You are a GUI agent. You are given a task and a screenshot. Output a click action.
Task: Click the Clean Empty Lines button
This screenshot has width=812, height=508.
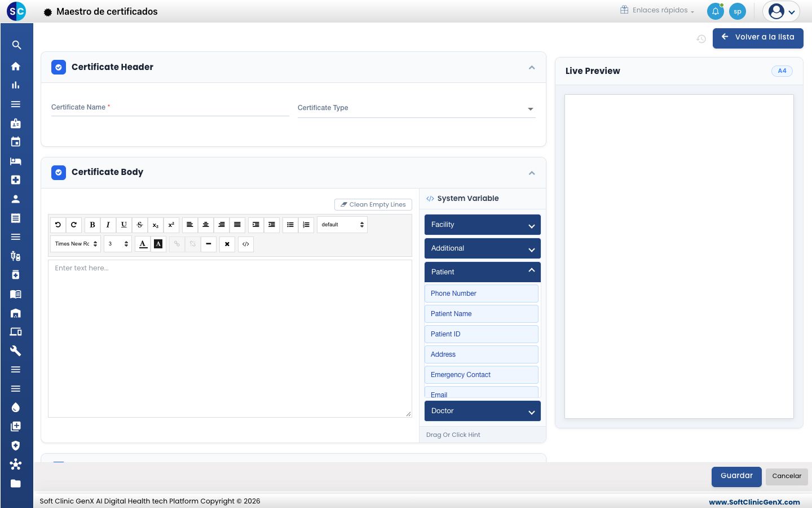[x=373, y=204]
